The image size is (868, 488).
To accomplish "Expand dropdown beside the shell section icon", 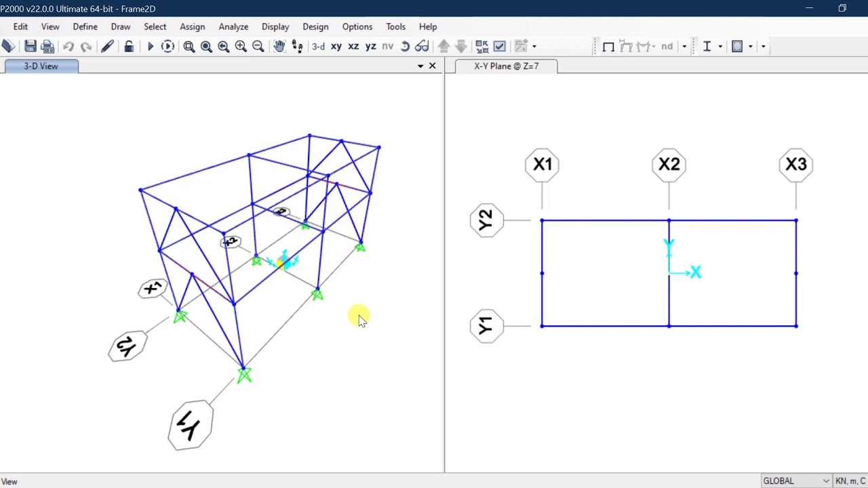I will click(750, 46).
